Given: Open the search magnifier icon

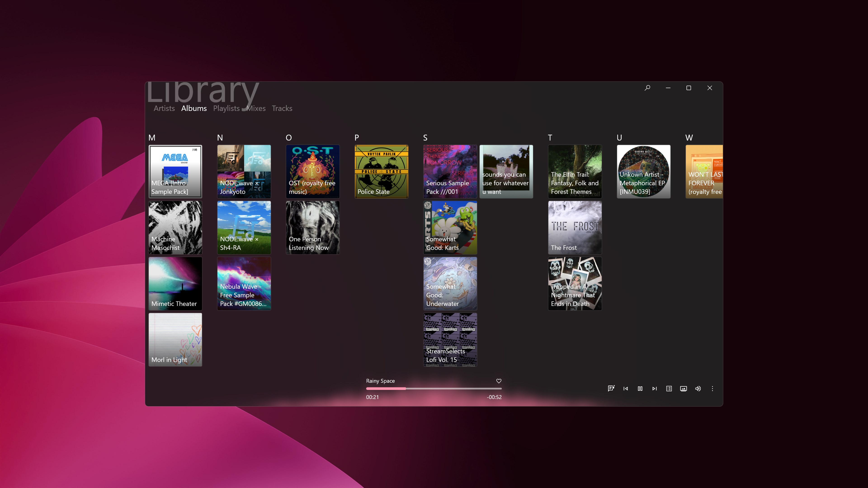Looking at the screenshot, I should [x=647, y=88].
